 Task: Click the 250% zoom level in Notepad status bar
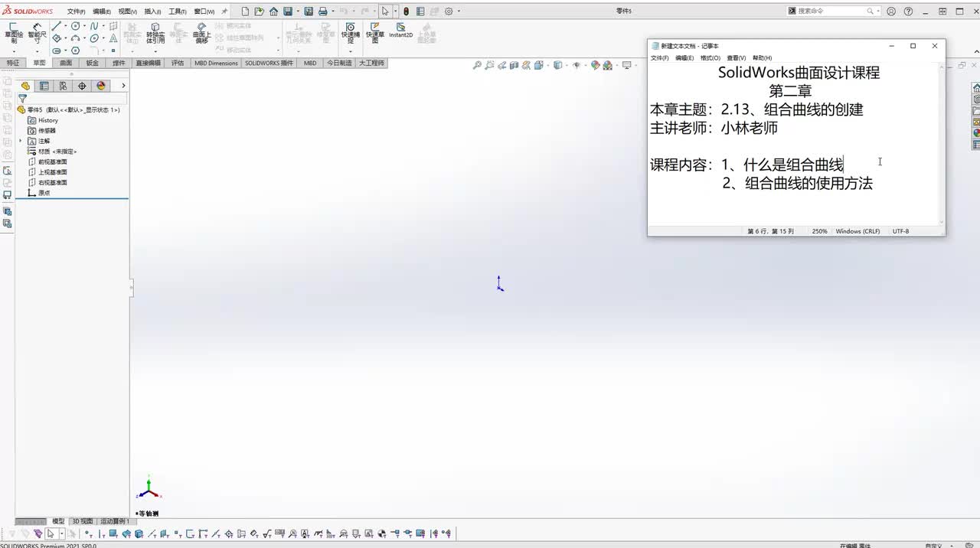[x=819, y=231]
